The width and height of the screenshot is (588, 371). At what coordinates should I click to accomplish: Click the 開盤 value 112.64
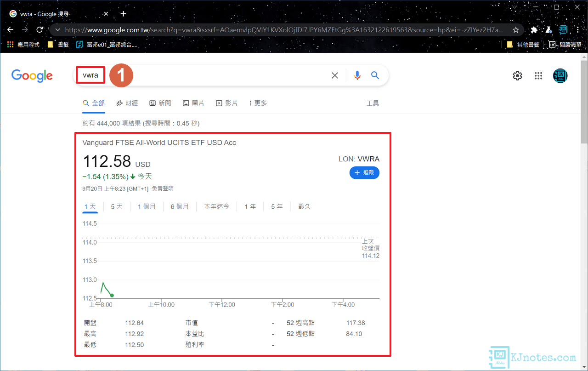(135, 323)
